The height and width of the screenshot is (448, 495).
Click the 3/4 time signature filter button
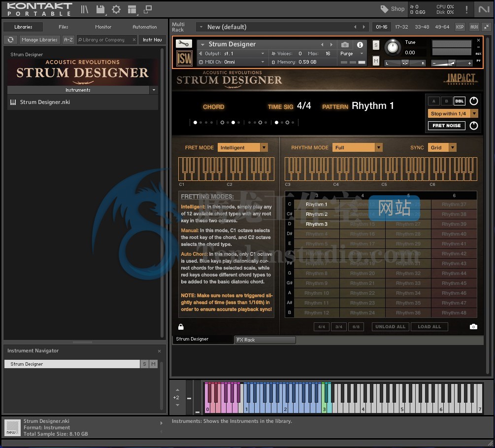coord(339,327)
